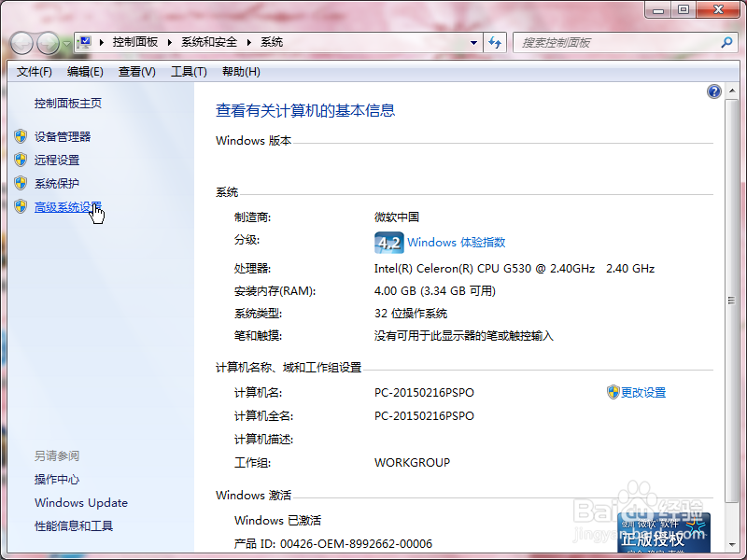The width and height of the screenshot is (747, 560).
Task: Open the 查看(V) menu
Action: (136, 72)
